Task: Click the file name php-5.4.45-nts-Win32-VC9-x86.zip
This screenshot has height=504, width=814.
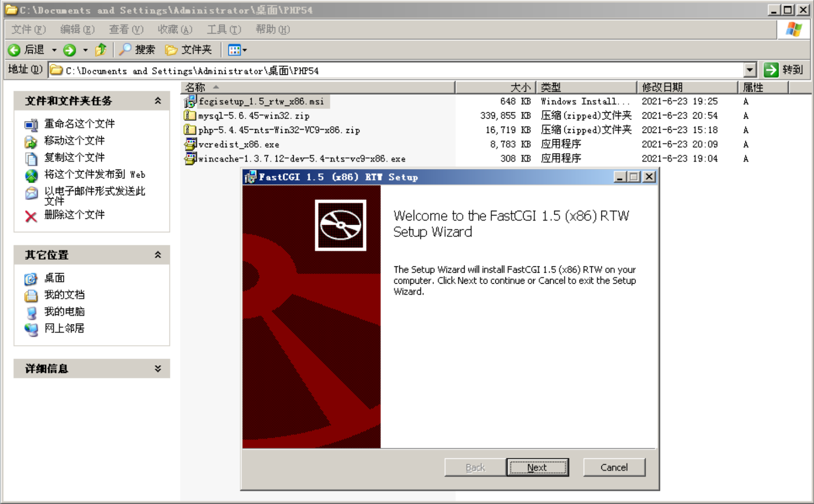Action: (279, 130)
